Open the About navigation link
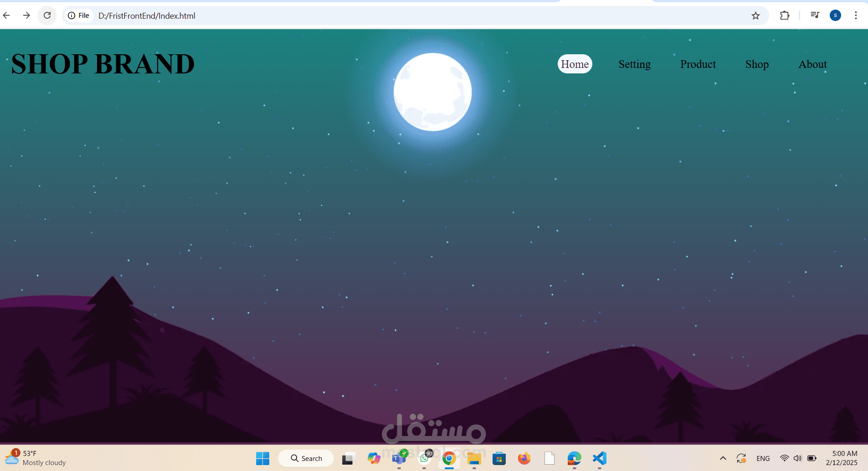Viewport: 868px width, 471px height. 812,64
